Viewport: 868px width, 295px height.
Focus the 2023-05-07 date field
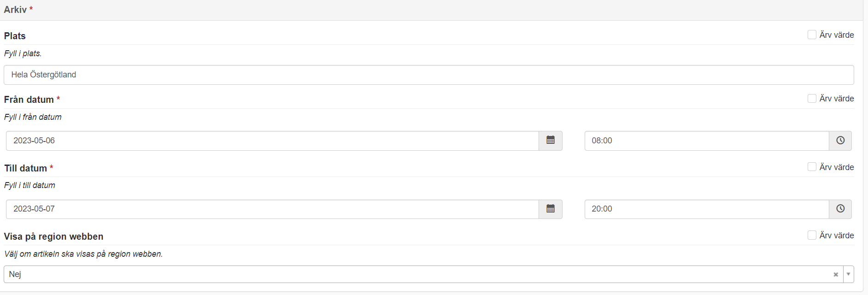point(272,209)
